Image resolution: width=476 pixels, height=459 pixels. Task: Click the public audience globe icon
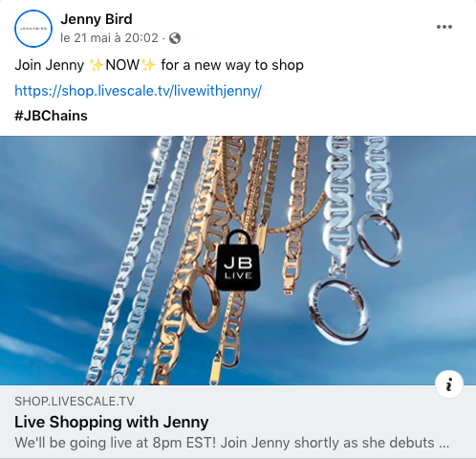[175, 38]
